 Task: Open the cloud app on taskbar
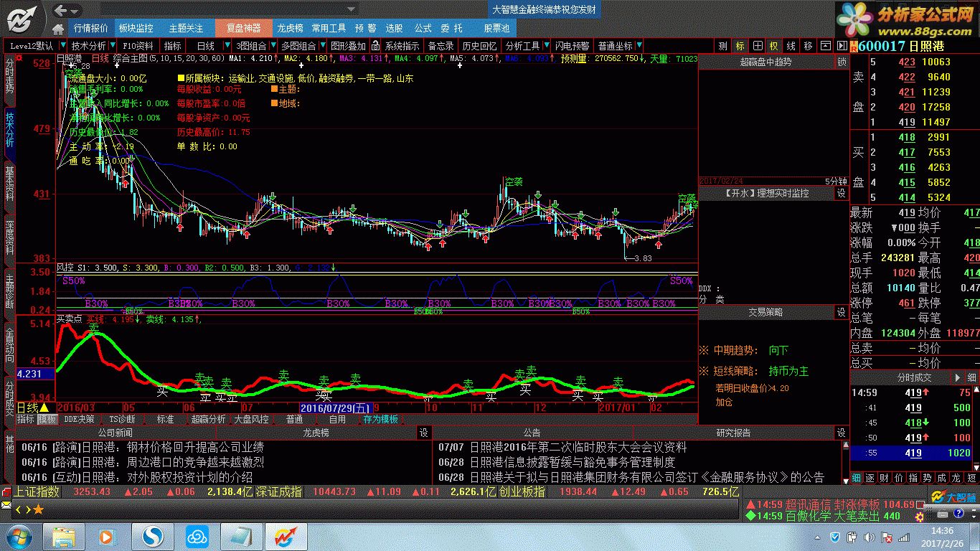click(x=197, y=536)
